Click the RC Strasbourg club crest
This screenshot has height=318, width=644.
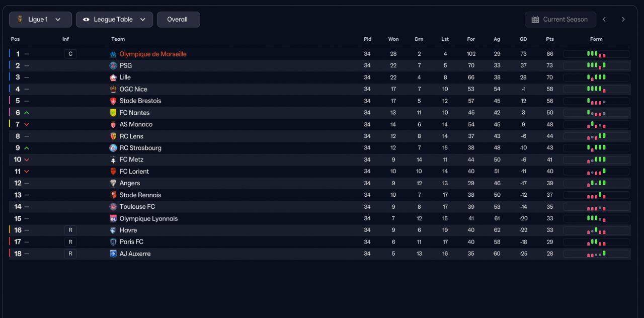tap(113, 148)
